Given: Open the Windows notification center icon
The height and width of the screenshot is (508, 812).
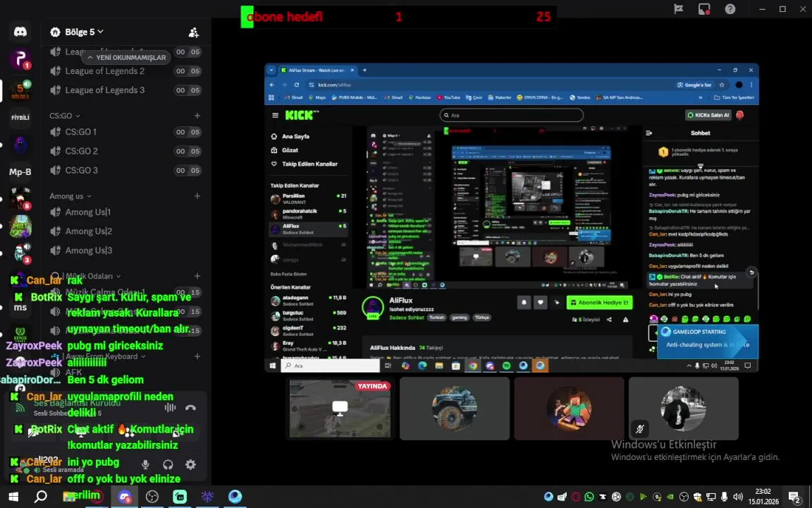Looking at the screenshot, I should [794, 497].
